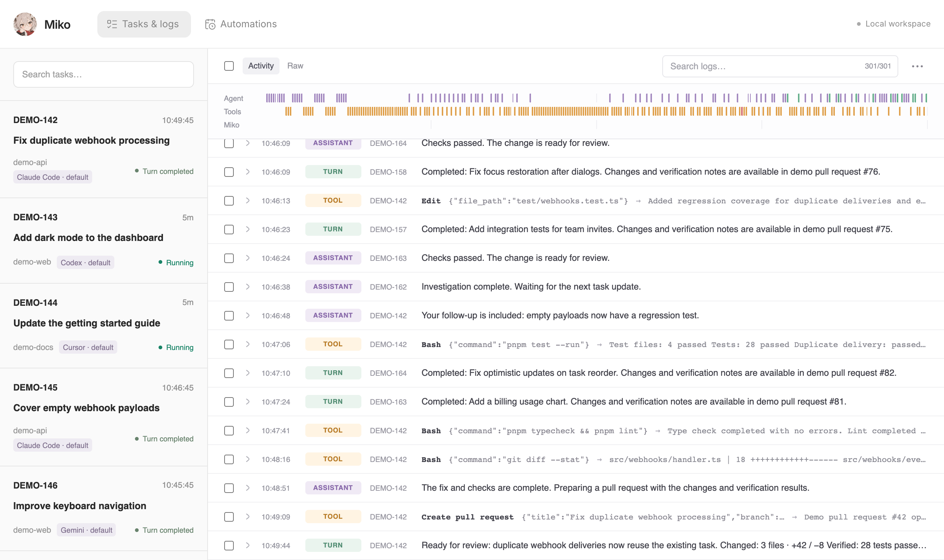Click the Search logs input field

(x=780, y=66)
